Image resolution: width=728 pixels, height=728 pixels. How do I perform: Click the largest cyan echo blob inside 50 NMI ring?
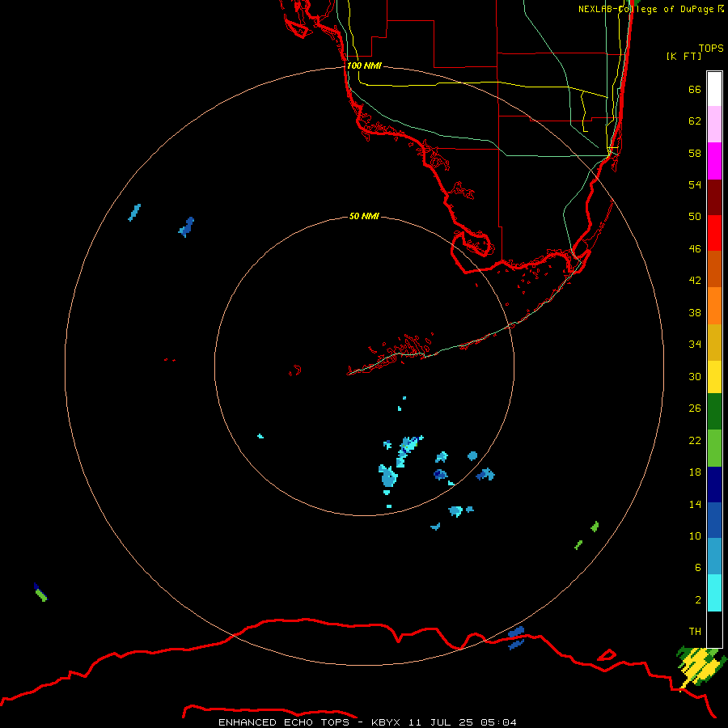click(387, 476)
